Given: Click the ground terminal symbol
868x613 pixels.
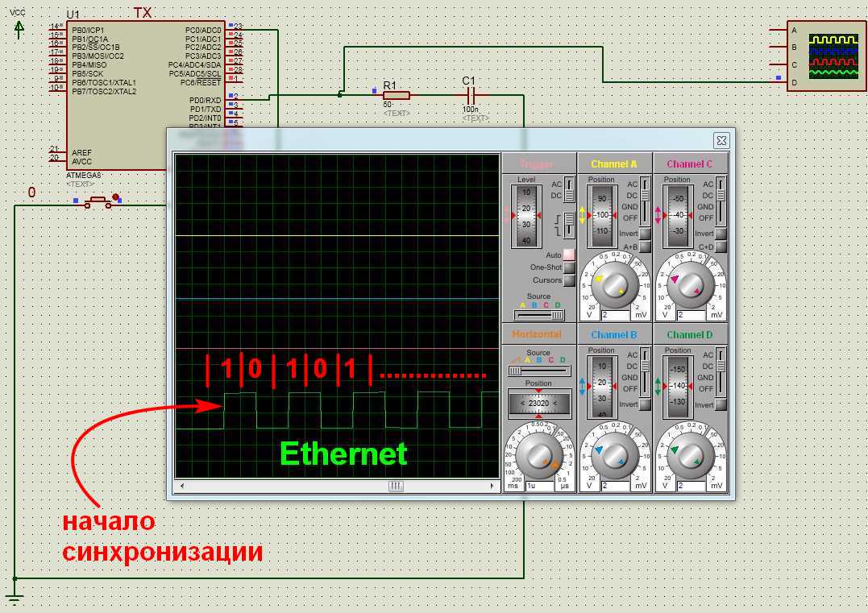Looking at the screenshot, I should [14, 597].
